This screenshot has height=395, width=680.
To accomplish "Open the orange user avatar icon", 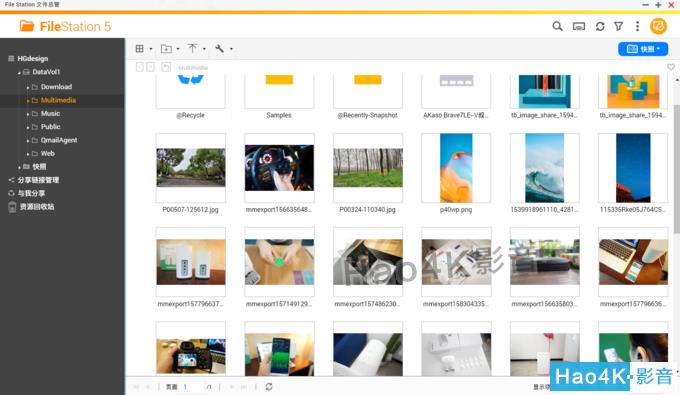I will click(658, 26).
